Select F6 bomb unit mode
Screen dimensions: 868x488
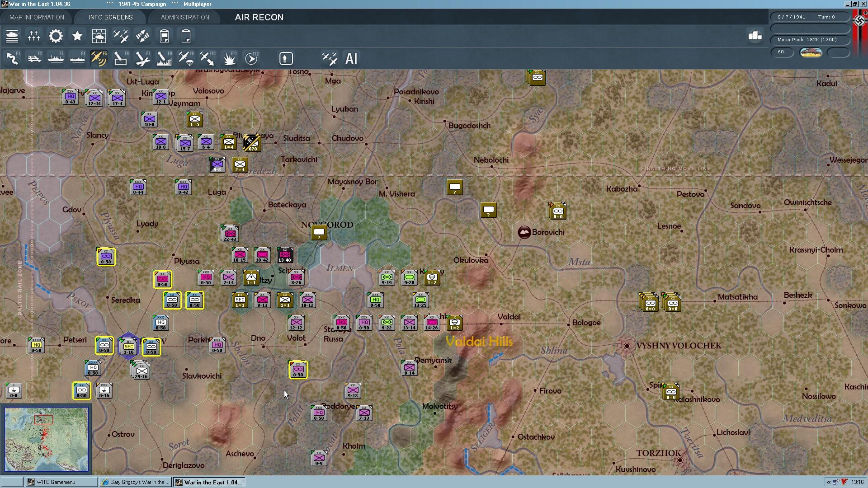point(120,59)
